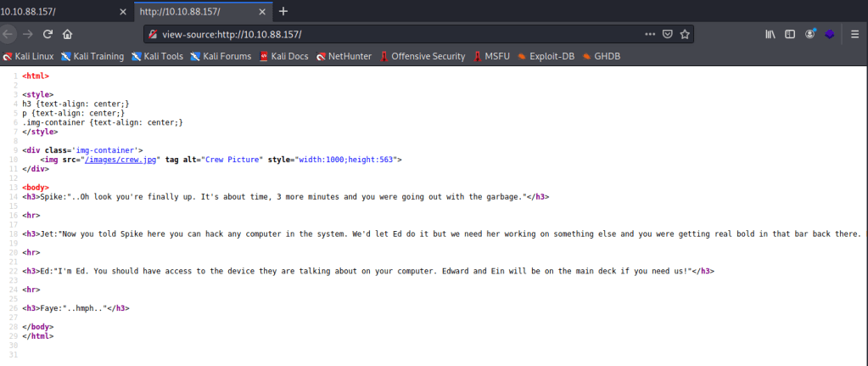Open page actions three-dot menu
Viewport: 868px width, 366px height.
tap(650, 34)
